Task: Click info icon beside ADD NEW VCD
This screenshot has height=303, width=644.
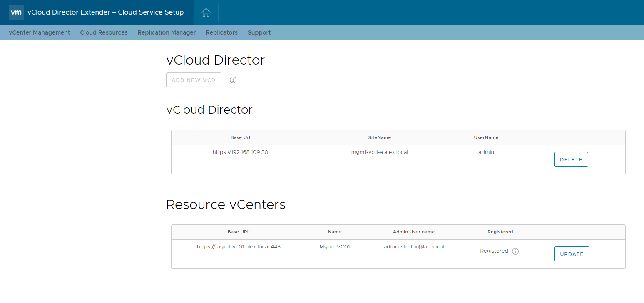Action: 233,80
